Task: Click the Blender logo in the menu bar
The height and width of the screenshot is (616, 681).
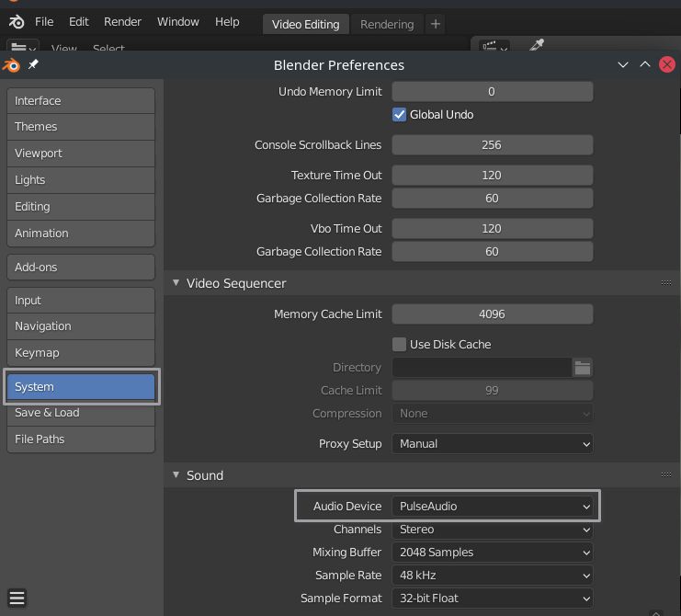Action: click(x=17, y=22)
